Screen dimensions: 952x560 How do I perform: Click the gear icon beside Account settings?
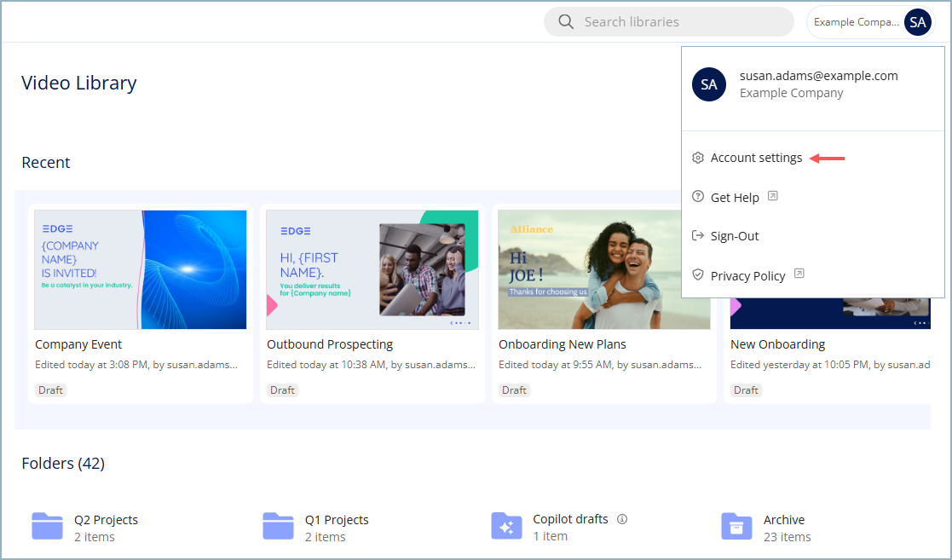[x=697, y=158]
